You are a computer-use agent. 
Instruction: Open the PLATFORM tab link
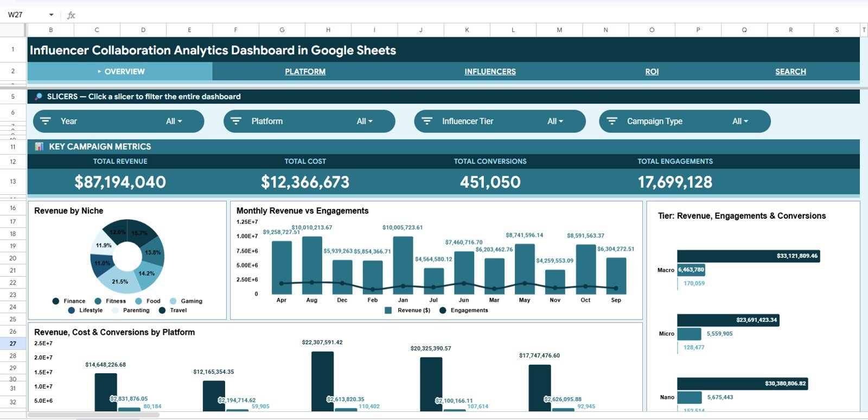tap(305, 72)
